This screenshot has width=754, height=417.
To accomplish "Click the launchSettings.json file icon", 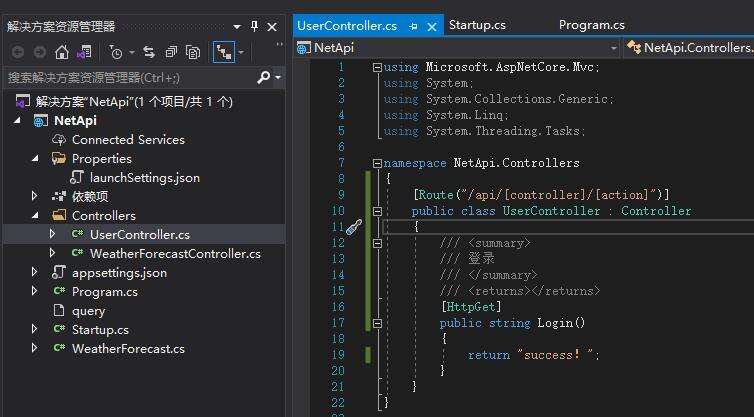I will click(x=77, y=177).
